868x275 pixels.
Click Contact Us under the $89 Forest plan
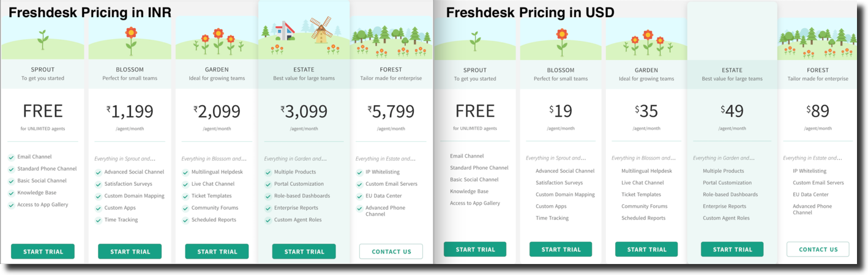[818, 249]
